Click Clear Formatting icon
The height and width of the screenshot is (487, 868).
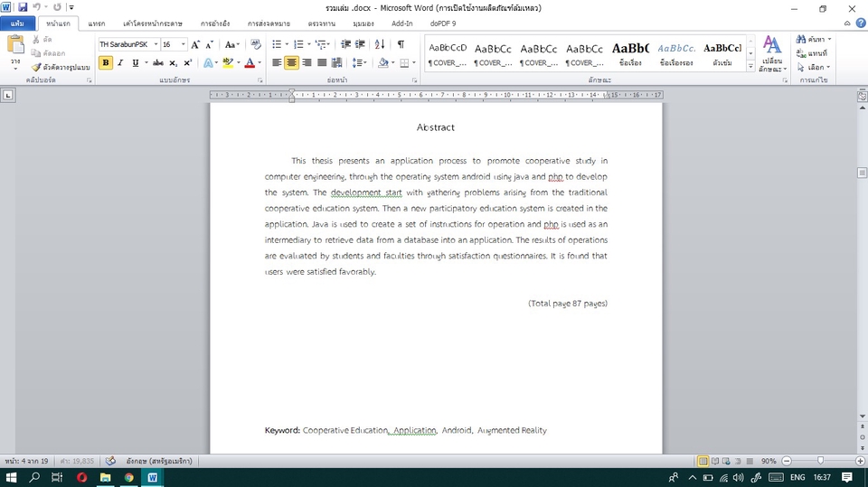255,44
